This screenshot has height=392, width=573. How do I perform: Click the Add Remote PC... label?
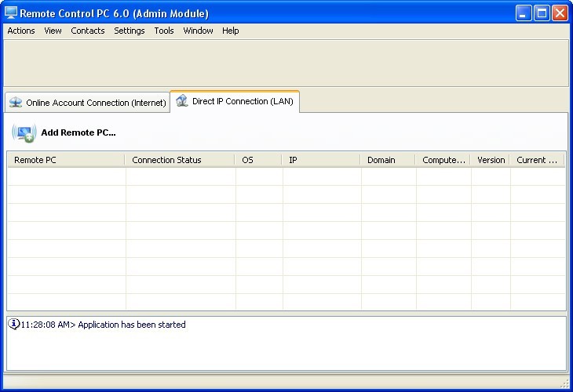coord(78,132)
